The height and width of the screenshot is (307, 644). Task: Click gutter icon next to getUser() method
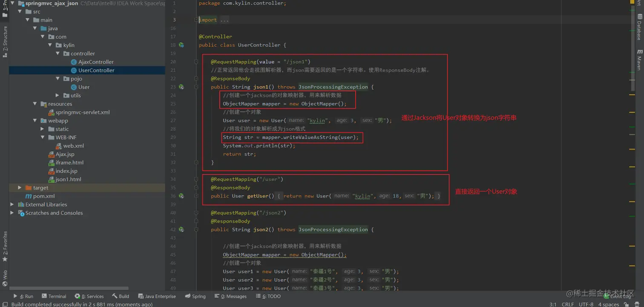[x=181, y=196]
